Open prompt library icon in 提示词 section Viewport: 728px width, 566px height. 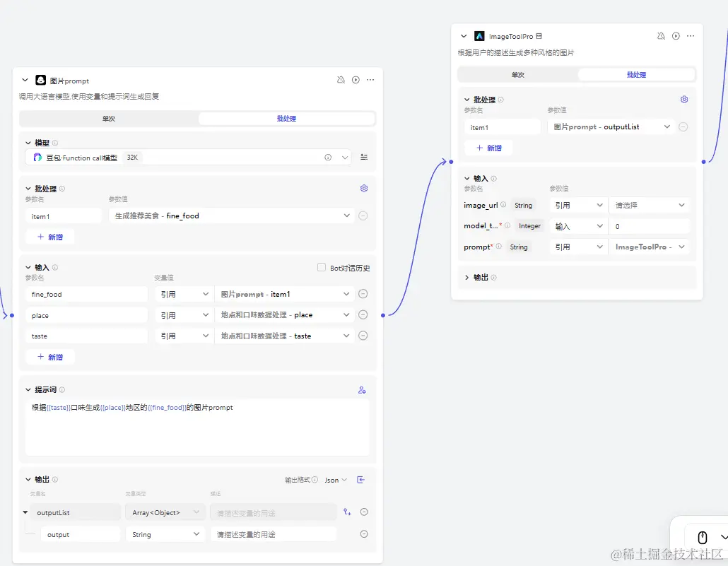click(x=362, y=390)
